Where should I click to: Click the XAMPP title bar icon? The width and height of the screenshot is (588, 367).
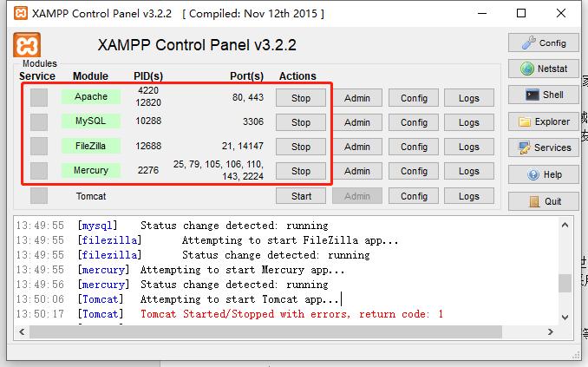[21, 13]
